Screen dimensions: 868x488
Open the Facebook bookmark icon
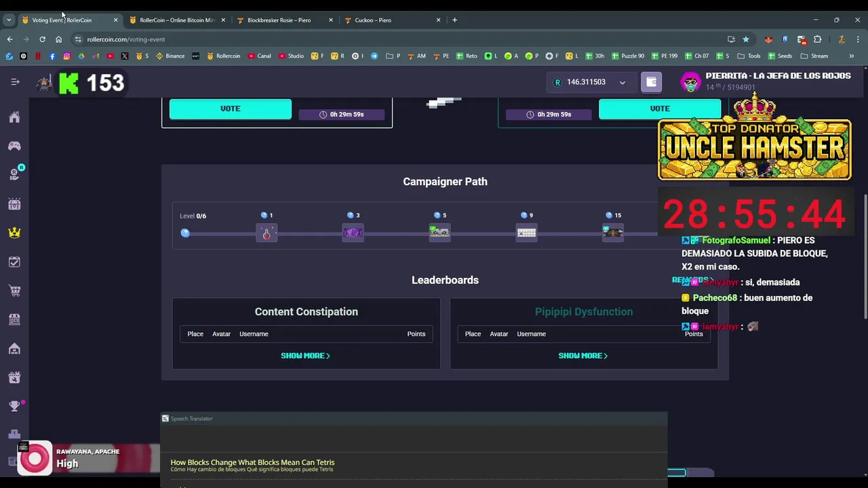point(52,56)
